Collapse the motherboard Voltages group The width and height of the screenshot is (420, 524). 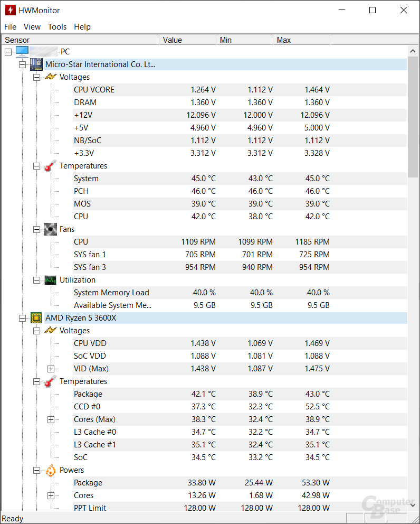coord(36,77)
